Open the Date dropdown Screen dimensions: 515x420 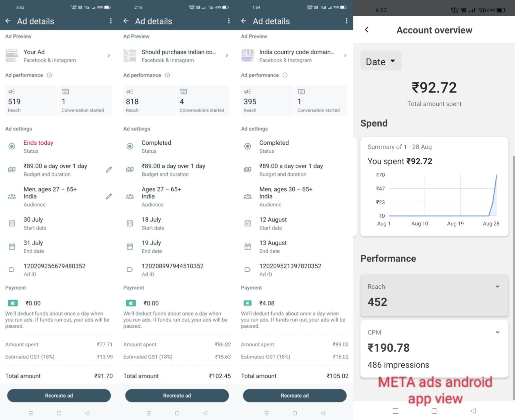coord(381,62)
